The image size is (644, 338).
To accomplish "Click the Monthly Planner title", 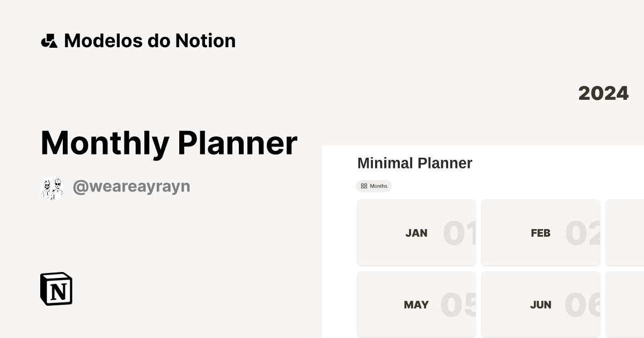I will (x=169, y=142).
